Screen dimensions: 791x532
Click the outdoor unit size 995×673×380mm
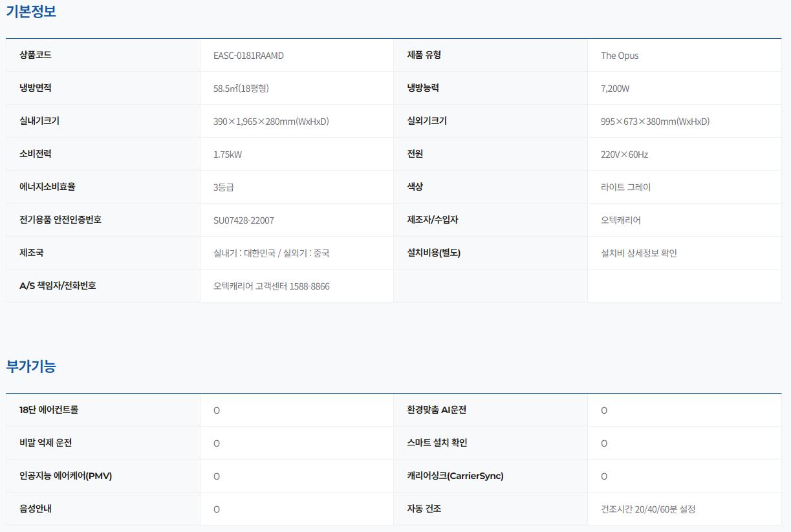[x=655, y=122]
